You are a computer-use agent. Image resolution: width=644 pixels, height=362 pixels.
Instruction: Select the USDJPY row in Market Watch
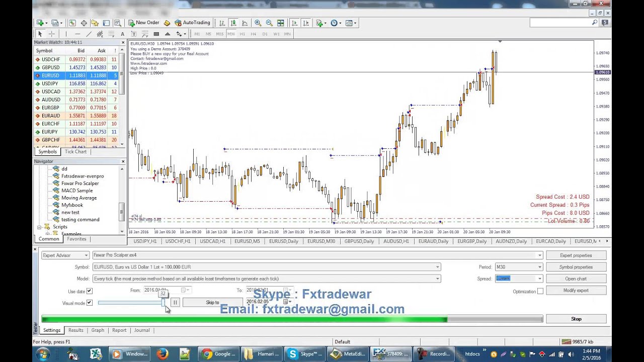(x=75, y=83)
